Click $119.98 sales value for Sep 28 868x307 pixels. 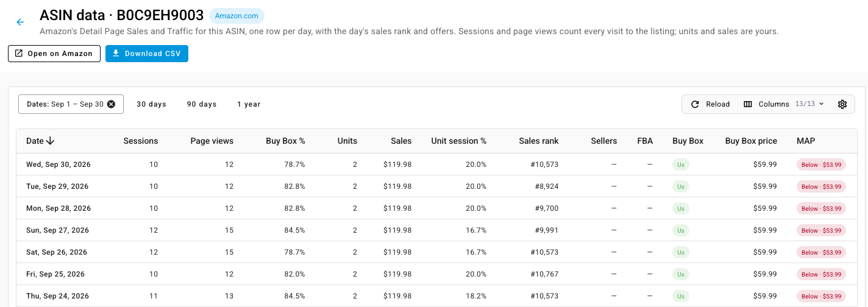397,208
